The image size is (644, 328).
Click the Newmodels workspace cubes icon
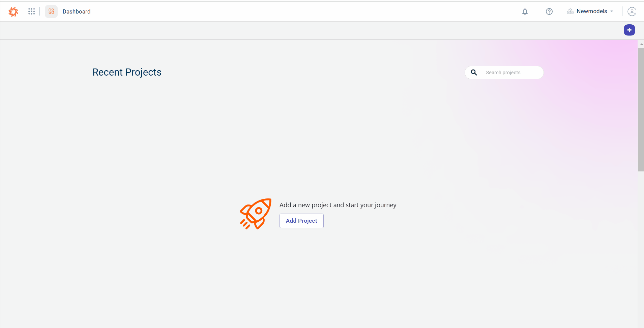(570, 11)
